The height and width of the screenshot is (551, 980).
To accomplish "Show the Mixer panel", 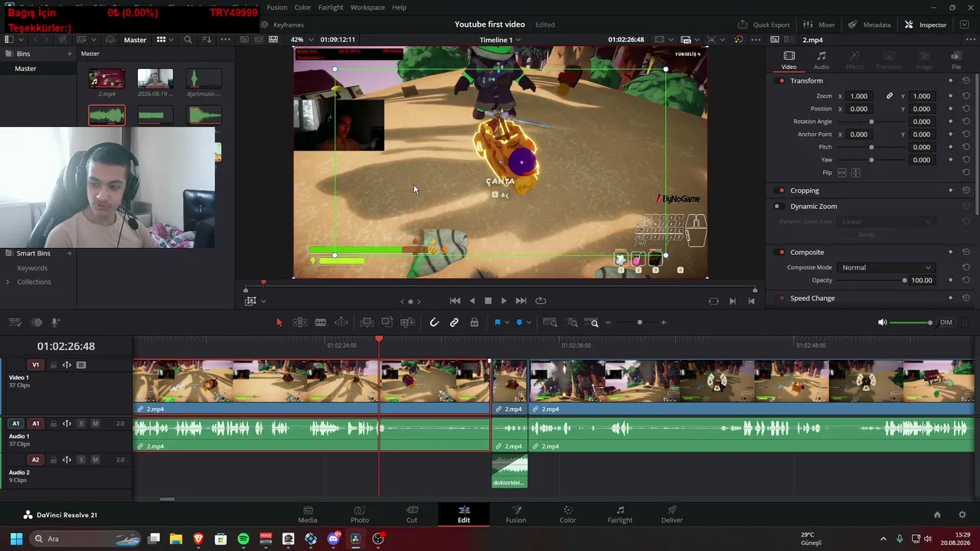I will [x=819, y=24].
